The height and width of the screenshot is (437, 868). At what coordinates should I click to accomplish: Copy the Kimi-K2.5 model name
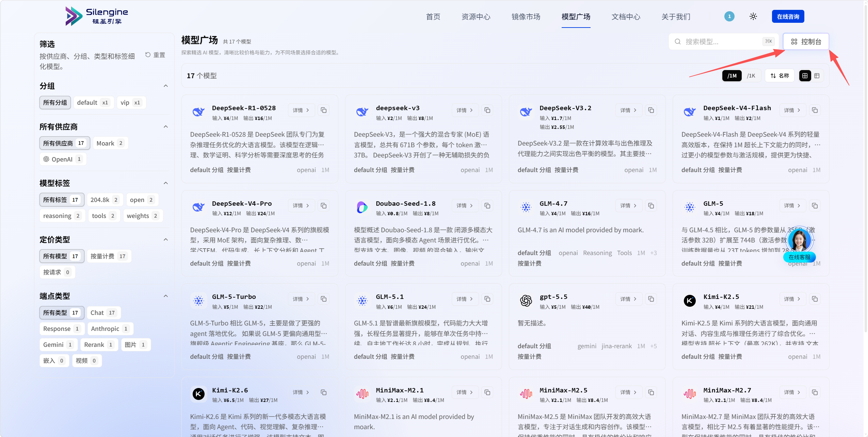(x=815, y=299)
